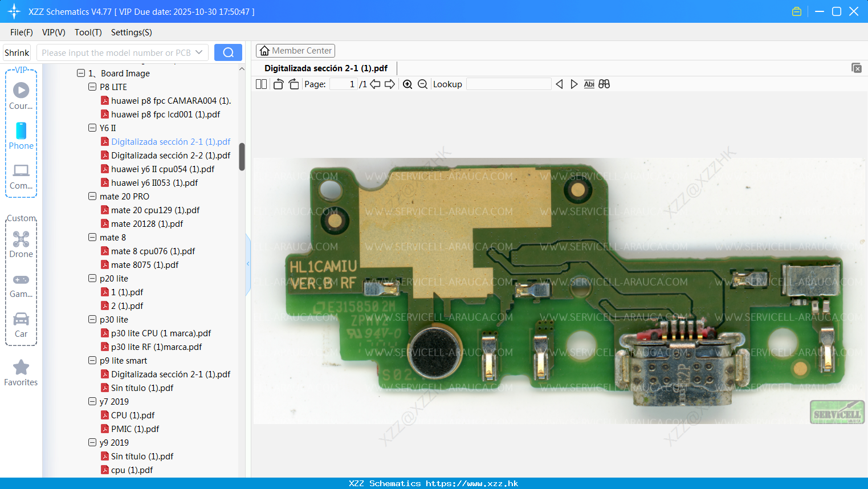The width and height of the screenshot is (868, 489).
Task: Open the Tool(T) menu
Action: [88, 32]
